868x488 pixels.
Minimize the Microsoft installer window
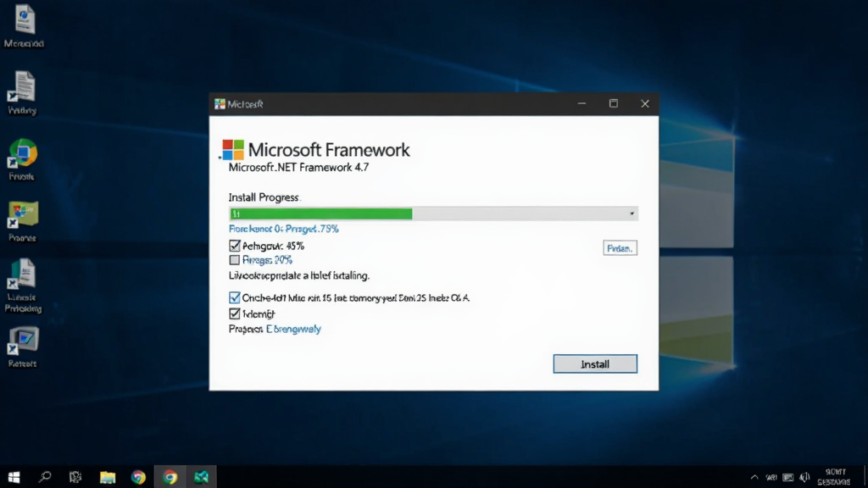pyautogui.click(x=581, y=103)
